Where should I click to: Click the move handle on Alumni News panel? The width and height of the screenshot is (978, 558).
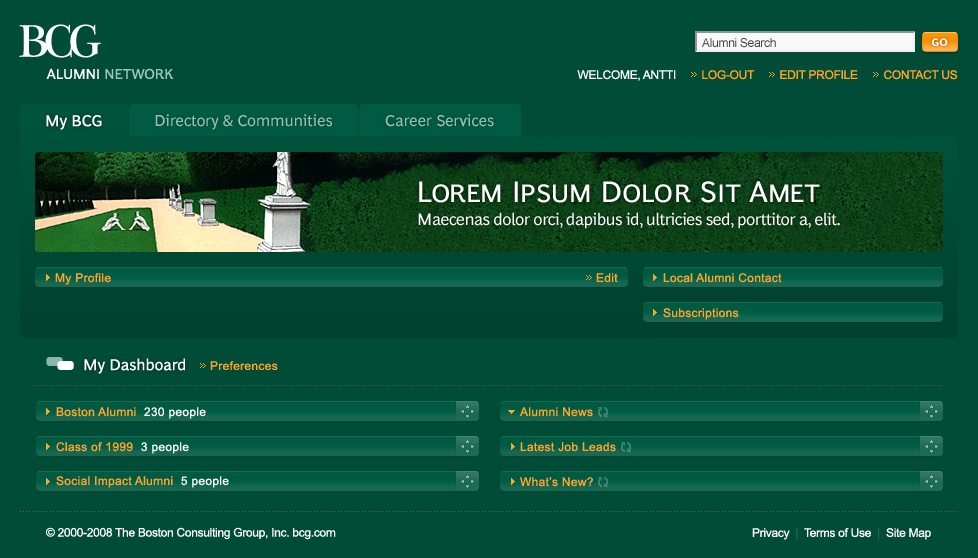point(931,411)
